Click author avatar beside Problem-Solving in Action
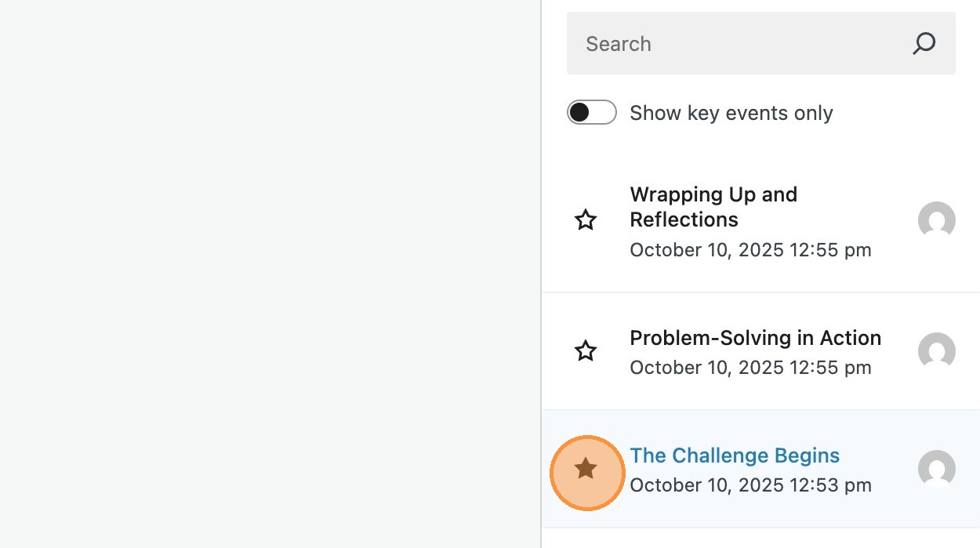Screen dimensions: 980x548 pos(936,351)
